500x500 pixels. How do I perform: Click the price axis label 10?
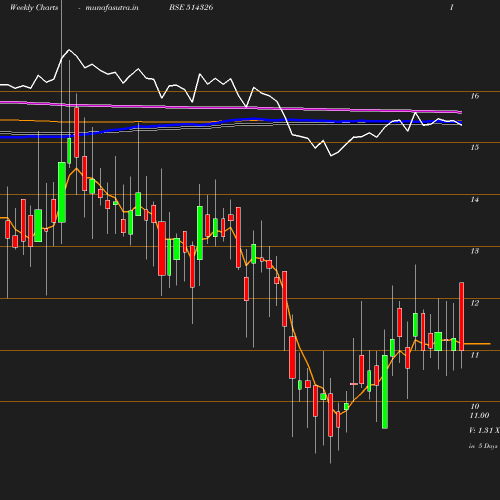[x=475, y=406]
